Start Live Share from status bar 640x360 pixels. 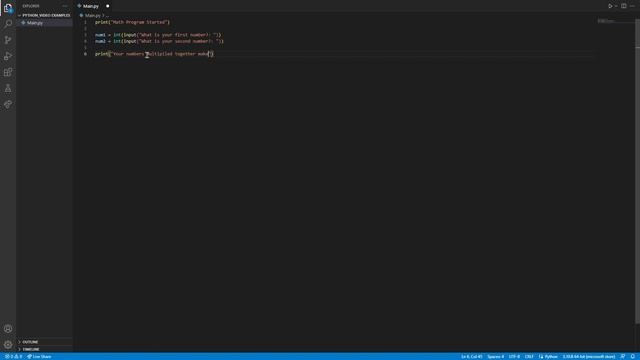tap(39, 357)
